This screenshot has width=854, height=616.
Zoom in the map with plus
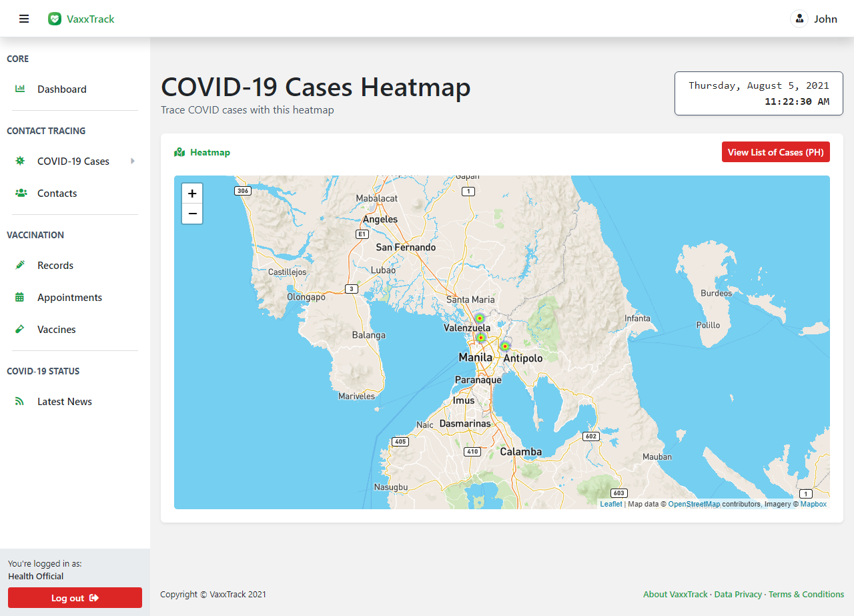click(x=192, y=194)
